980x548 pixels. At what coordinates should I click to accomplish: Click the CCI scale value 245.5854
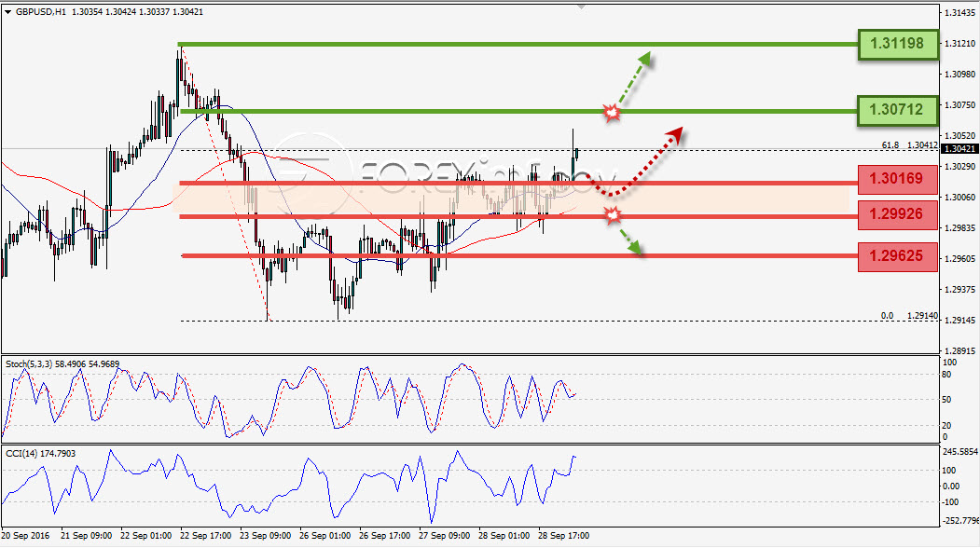click(x=960, y=451)
